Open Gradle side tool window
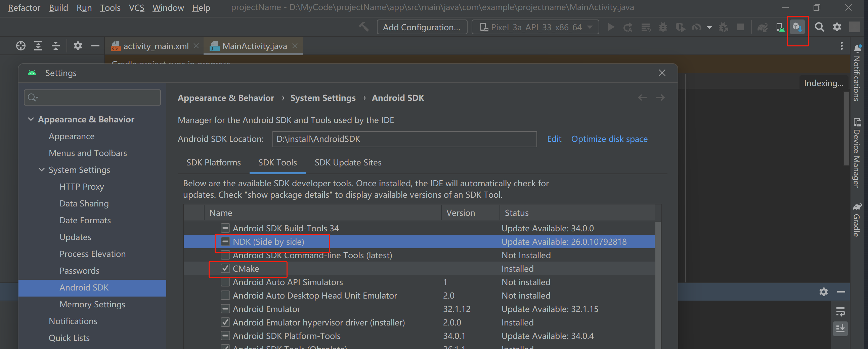Viewport: 868px width, 349px height. [x=858, y=220]
